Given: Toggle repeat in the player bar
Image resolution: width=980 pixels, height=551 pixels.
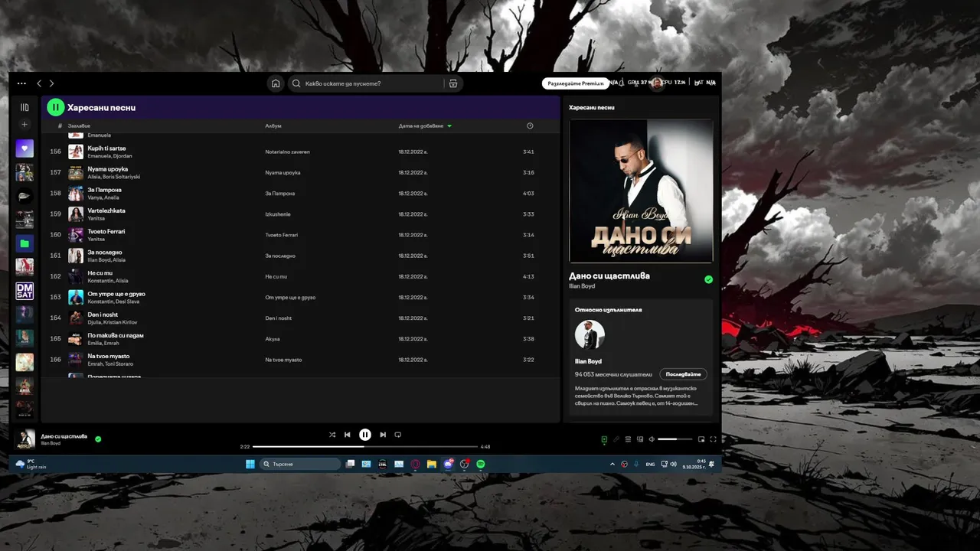Looking at the screenshot, I should pos(397,435).
